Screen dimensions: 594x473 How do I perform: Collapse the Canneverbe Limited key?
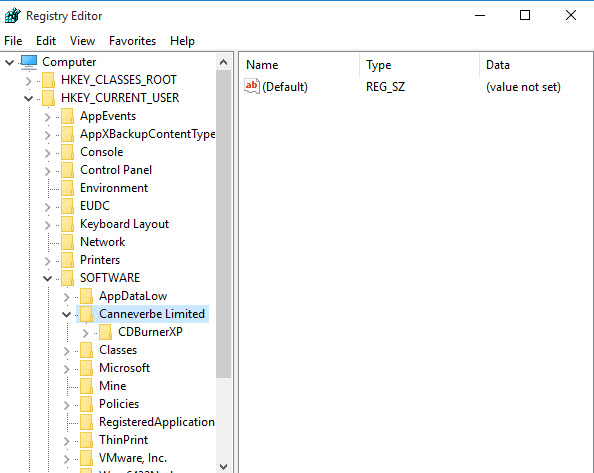(66, 315)
